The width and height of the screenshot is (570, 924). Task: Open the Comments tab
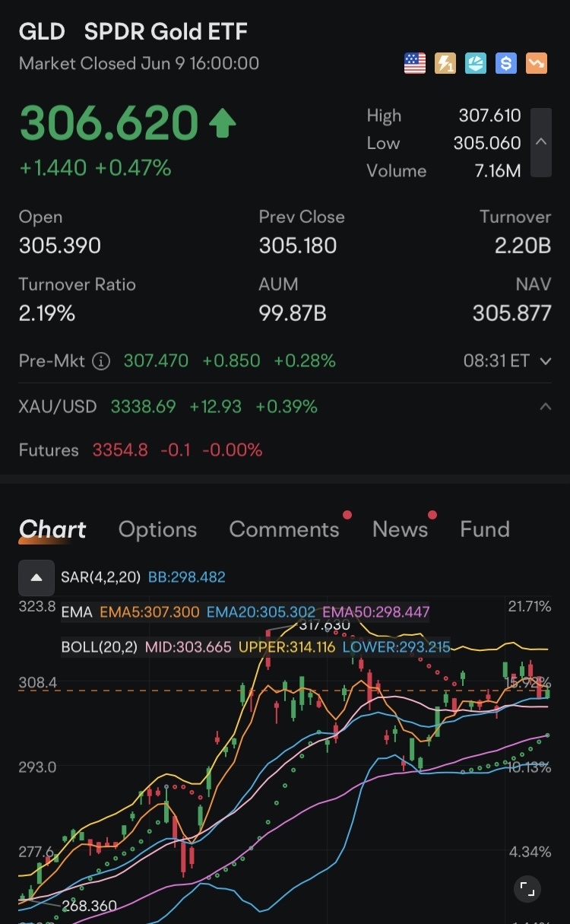coord(284,529)
